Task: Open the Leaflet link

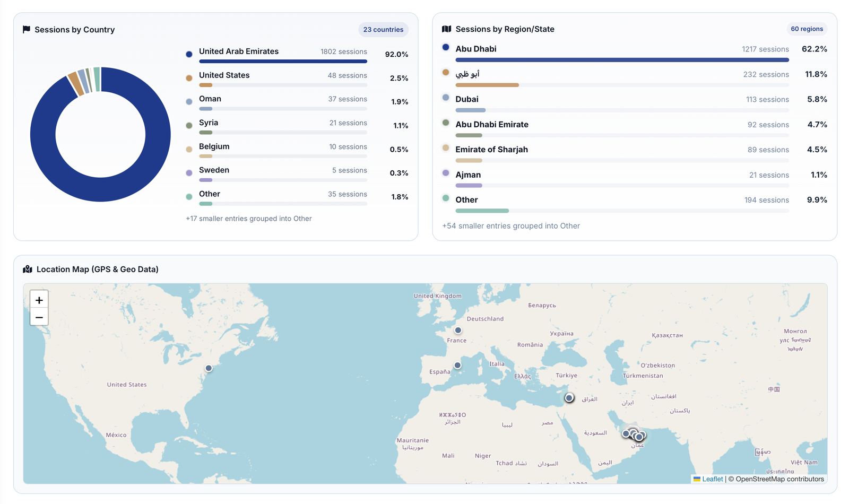Action: pos(712,479)
